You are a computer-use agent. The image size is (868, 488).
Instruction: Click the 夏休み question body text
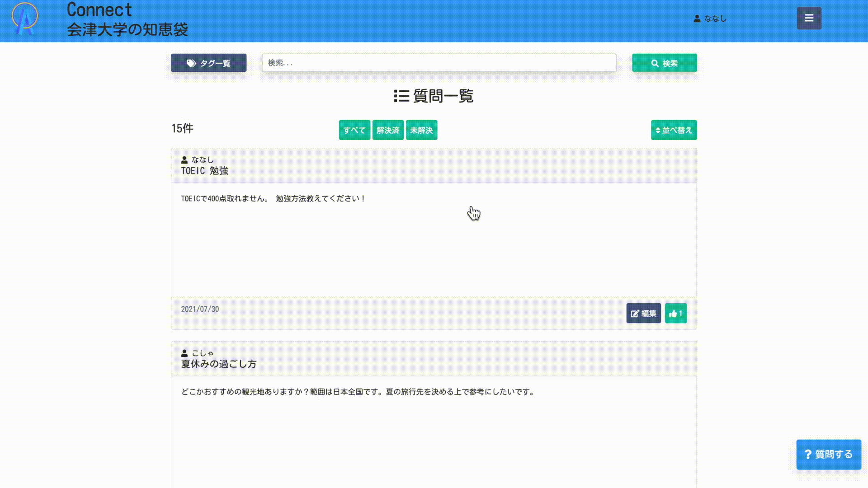click(x=358, y=392)
